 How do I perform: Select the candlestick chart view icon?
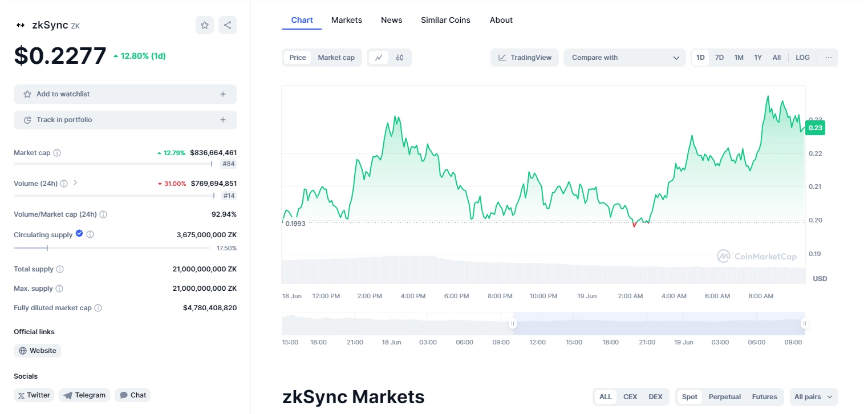click(x=400, y=58)
